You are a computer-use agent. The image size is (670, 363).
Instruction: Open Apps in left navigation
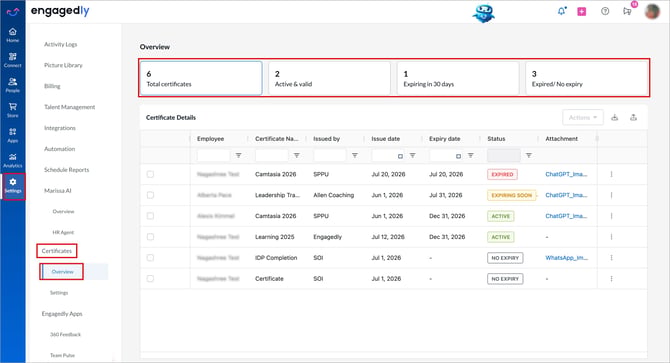[x=12, y=135]
